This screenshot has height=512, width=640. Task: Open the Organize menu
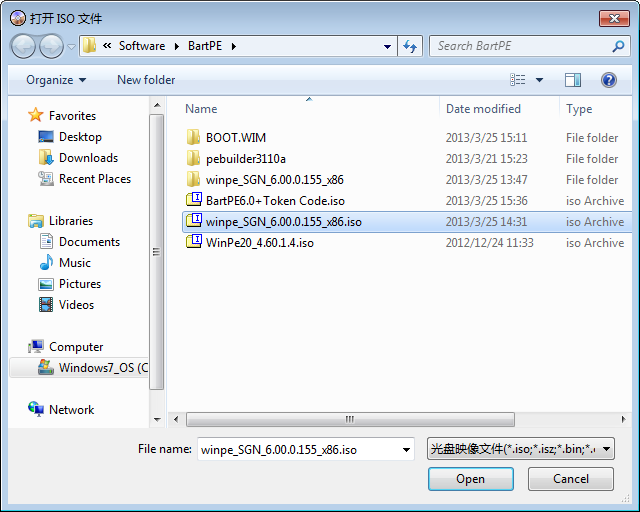tap(56, 80)
